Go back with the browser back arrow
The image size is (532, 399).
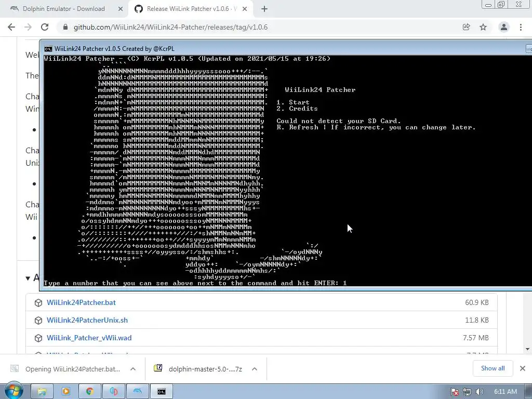tap(11, 27)
